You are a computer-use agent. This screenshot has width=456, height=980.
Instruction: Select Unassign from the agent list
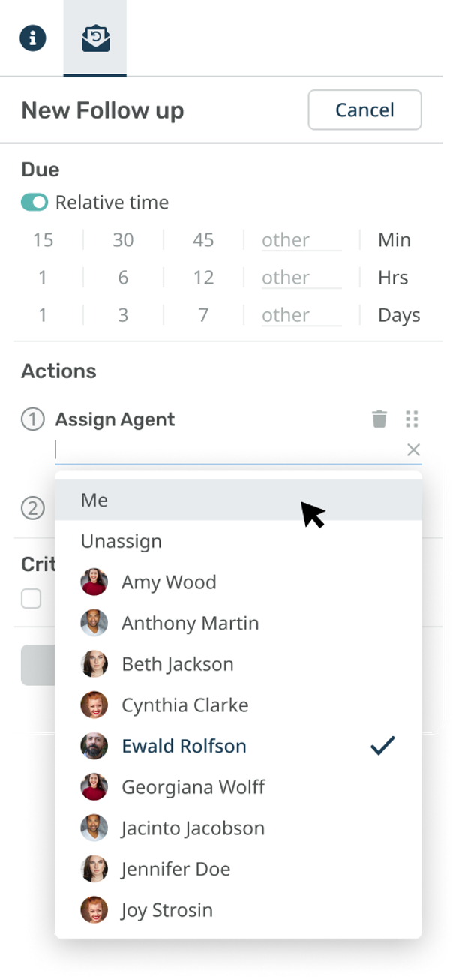pos(238,541)
